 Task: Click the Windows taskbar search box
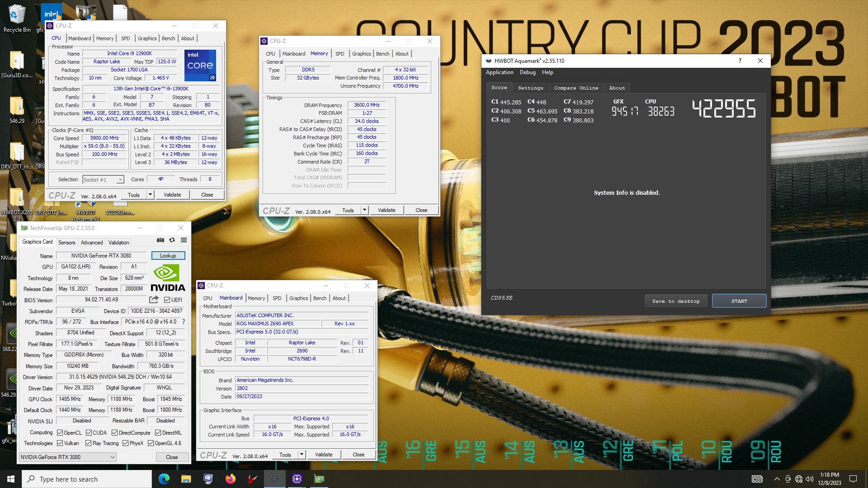coord(87,479)
